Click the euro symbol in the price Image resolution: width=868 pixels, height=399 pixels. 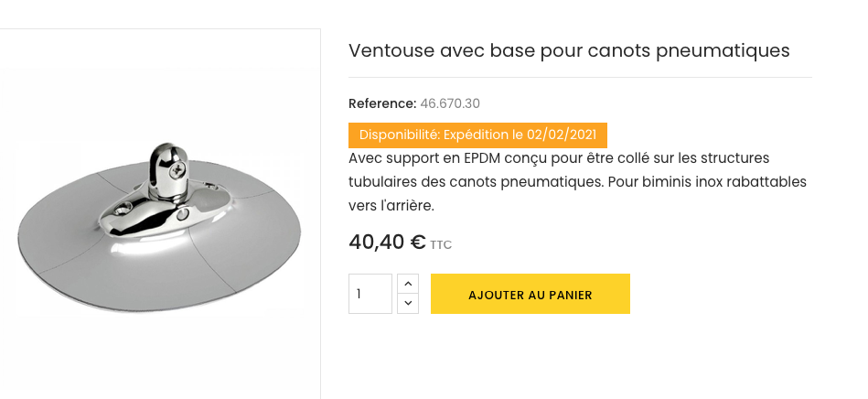click(418, 243)
